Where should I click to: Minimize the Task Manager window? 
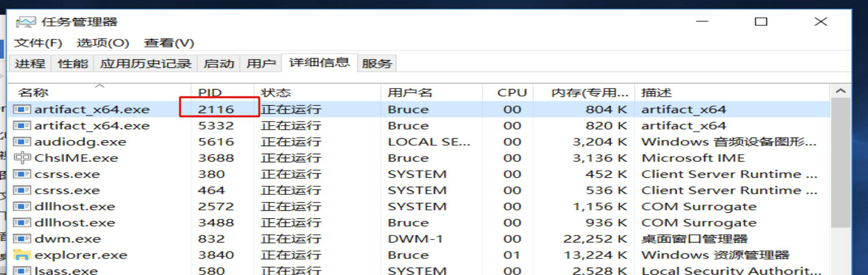[702, 22]
